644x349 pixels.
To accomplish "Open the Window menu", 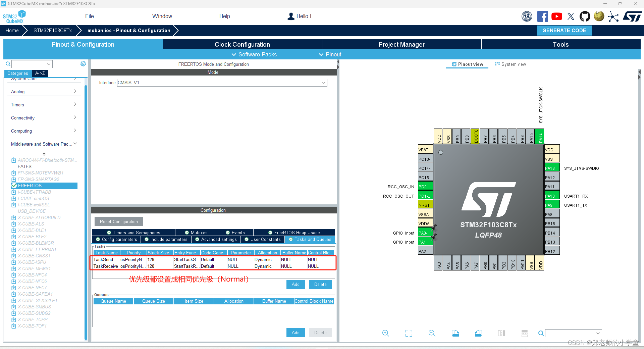I will coord(162,16).
